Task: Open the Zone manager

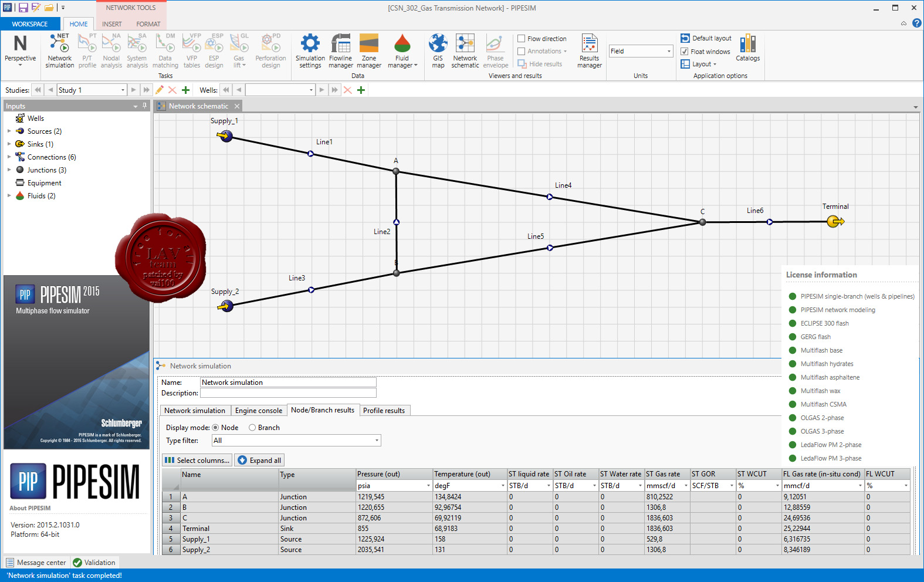Action: 369,51
